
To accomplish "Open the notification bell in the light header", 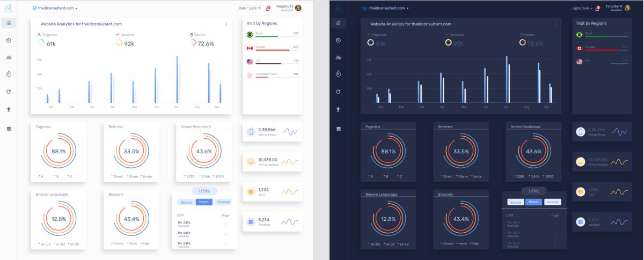I will (268, 9).
